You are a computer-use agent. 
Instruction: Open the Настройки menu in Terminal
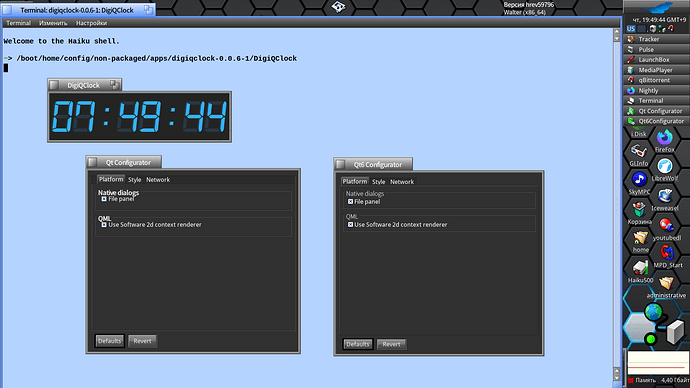tap(92, 23)
